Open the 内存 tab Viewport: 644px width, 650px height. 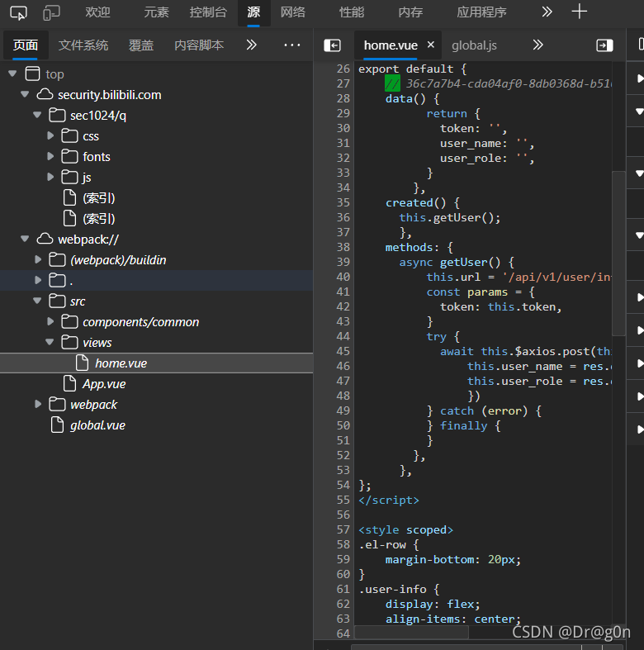pyautogui.click(x=410, y=12)
